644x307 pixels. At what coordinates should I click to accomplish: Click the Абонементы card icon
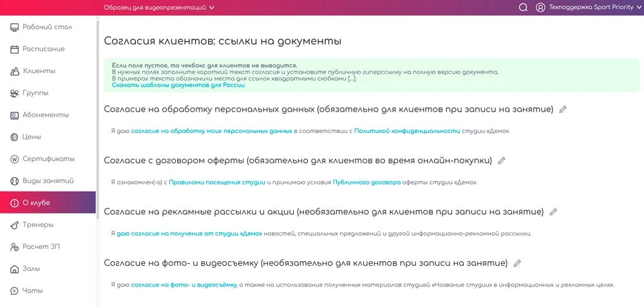tap(14, 115)
